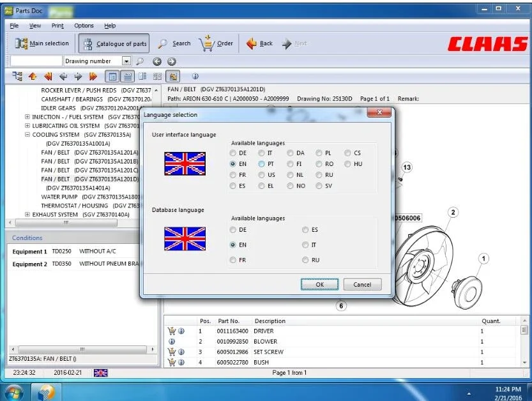Viewport: 532px width, 401px height.
Task: Open the Options menu
Action: (84, 26)
